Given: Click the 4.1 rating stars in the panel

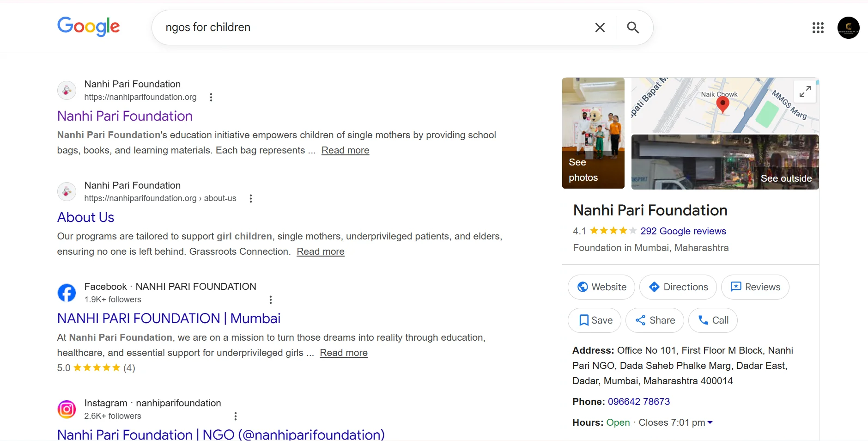Looking at the screenshot, I should click(613, 231).
